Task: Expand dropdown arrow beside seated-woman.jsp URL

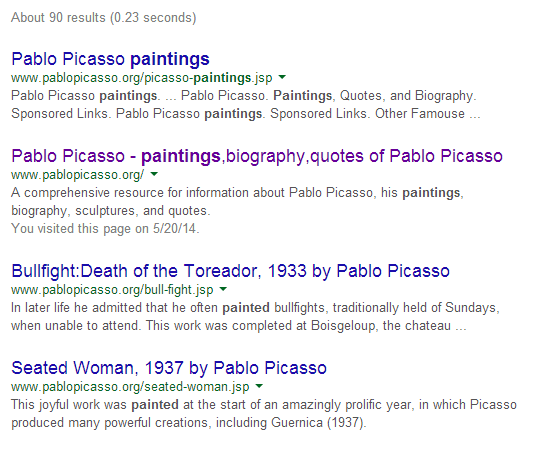Action: point(259,386)
